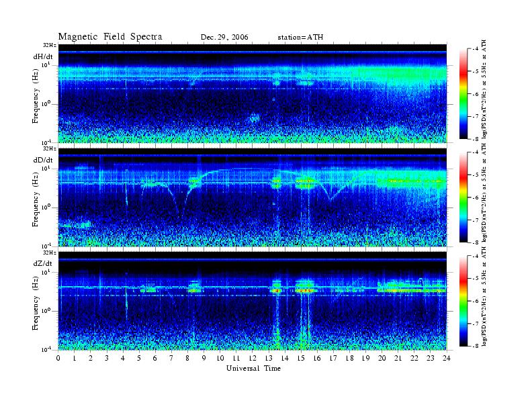Image resolution: width=532 pixels, height=411 pixels.
Task: Click the time tick label '14'
Action: (x=285, y=358)
